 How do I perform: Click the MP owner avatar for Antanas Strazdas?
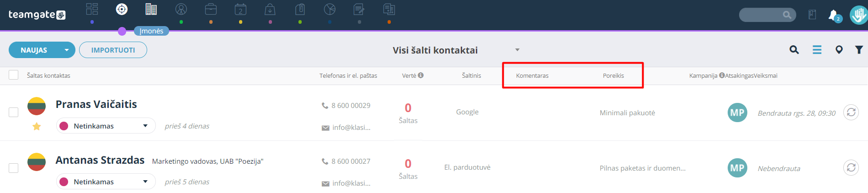(x=737, y=168)
